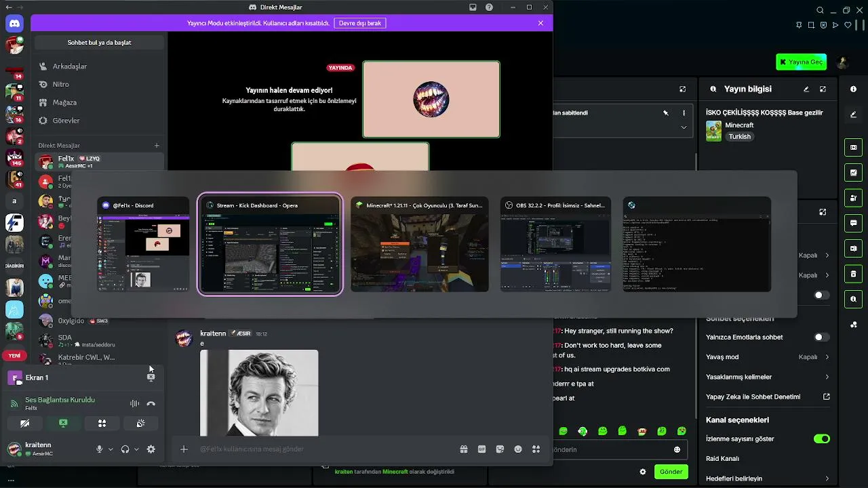Screen dimensions: 868x488
Task: Click the plus attachment button in Discord
Action: coord(184,449)
